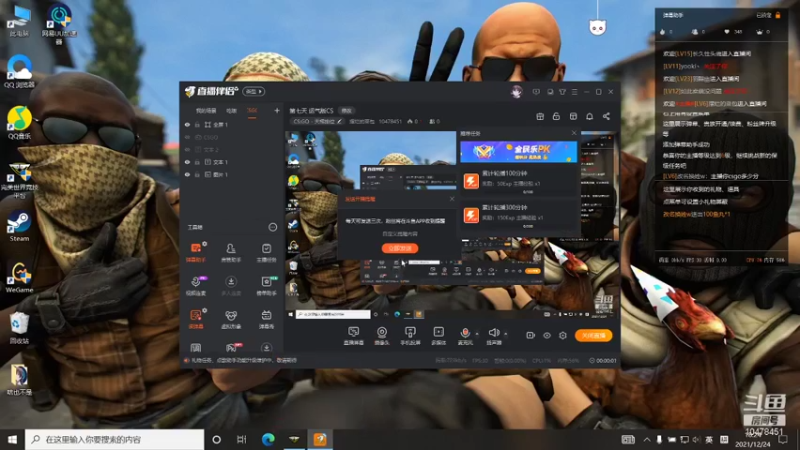Click the orange send-now button in reminder dialog

[400, 248]
